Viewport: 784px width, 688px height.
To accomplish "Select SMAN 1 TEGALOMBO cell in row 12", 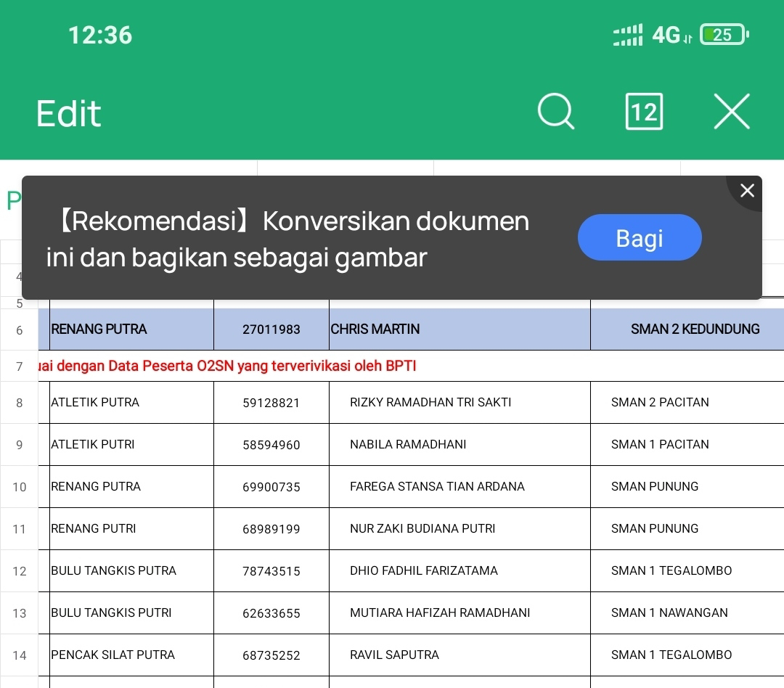I will [687, 570].
